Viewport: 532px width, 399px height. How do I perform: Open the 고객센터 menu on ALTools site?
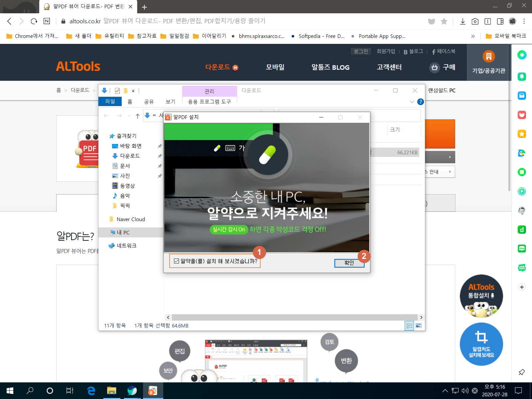[389, 67]
